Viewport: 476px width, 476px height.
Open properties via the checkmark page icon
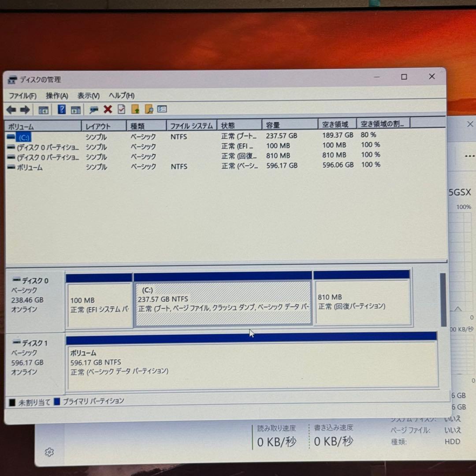pyautogui.click(x=122, y=109)
